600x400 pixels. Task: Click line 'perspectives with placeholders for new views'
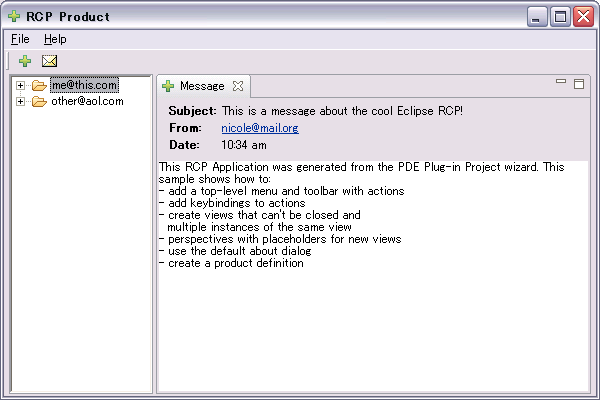tap(280, 239)
